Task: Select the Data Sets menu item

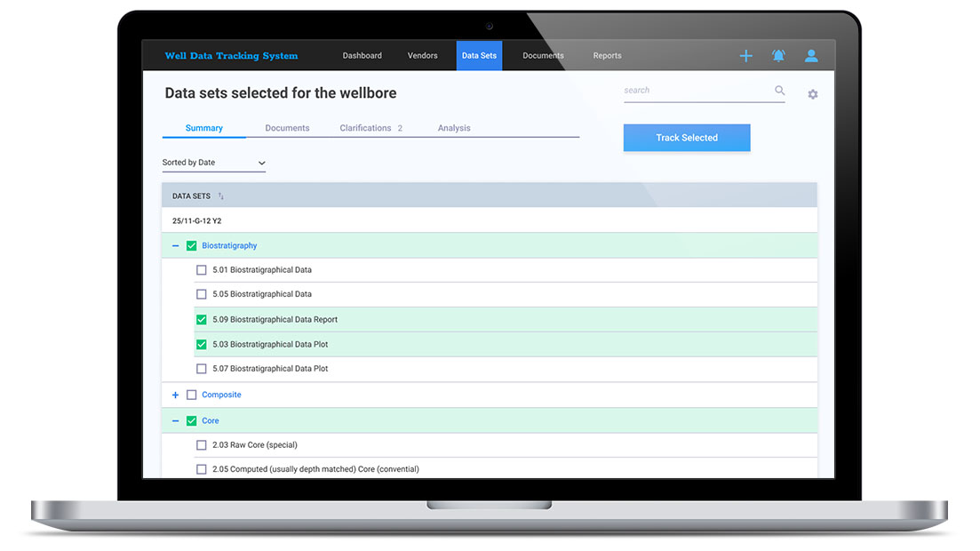Action: click(x=480, y=56)
